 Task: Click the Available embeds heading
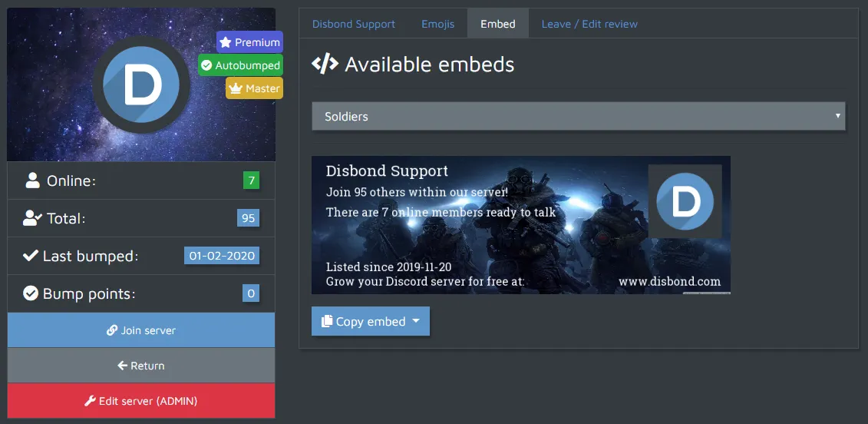pyautogui.click(x=430, y=65)
